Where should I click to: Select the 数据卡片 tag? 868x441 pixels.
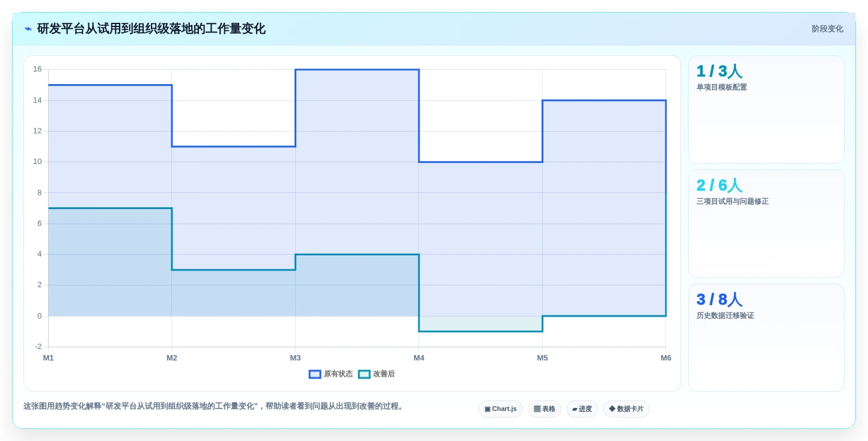[x=626, y=409]
